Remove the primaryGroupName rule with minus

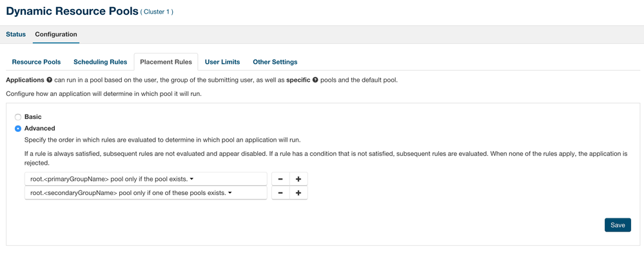[x=280, y=179]
